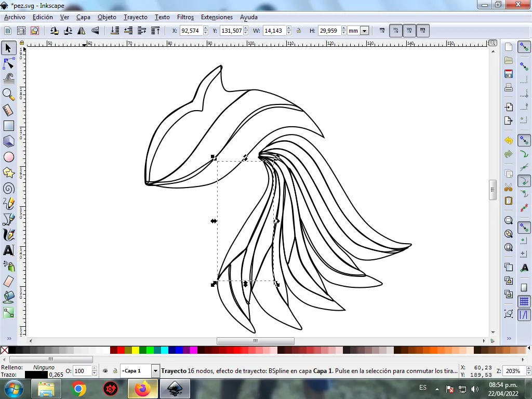Screen dimensions: 532x399
Task: Raise selection to top
Action: 155,31
